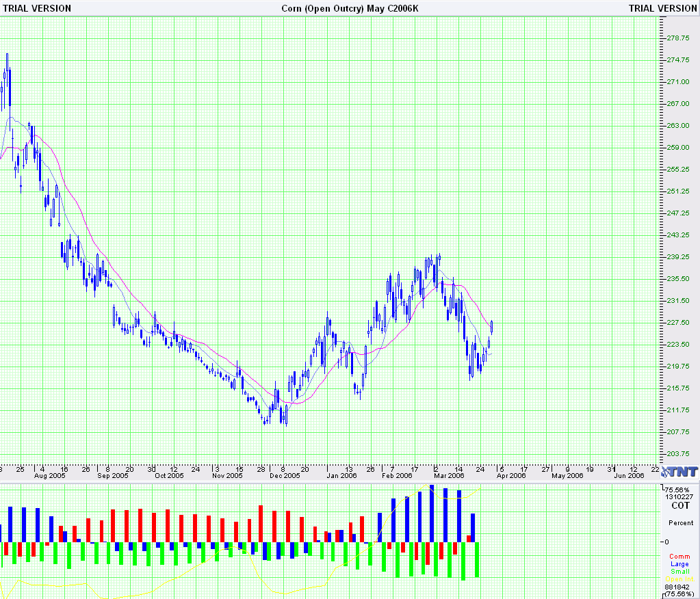Pick the 259.00 price axis label
This screenshot has height=599, width=700.
pos(678,147)
